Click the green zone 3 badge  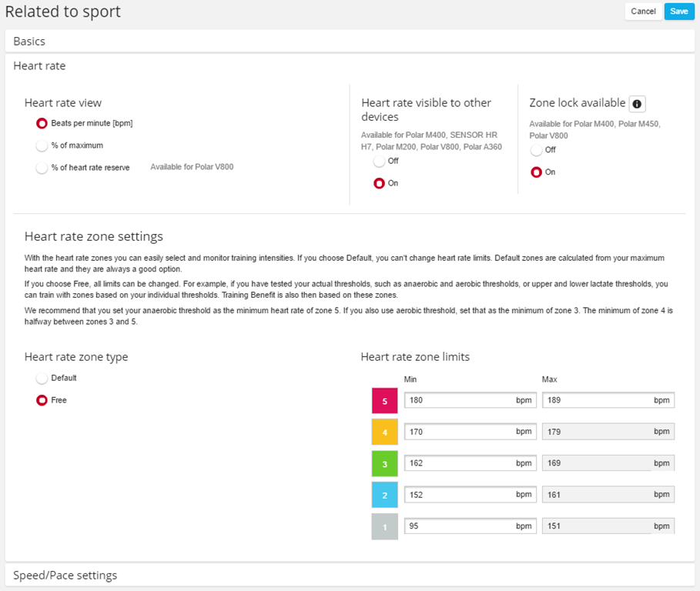click(384, 464)
